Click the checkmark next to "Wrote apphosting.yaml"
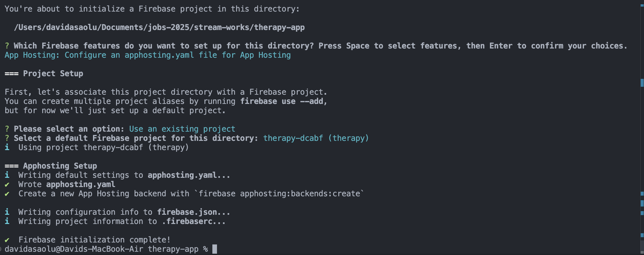 click(x=7, y=184)
